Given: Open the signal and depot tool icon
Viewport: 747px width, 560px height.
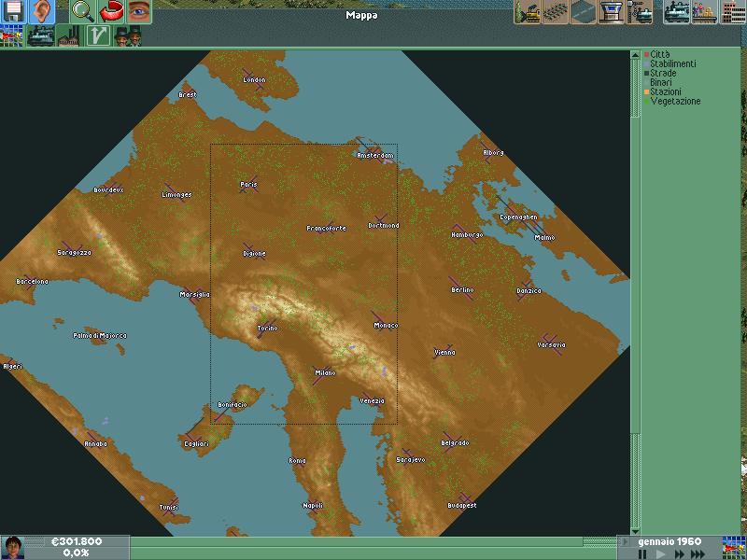Looking at the screenshot, I should 639,12.
